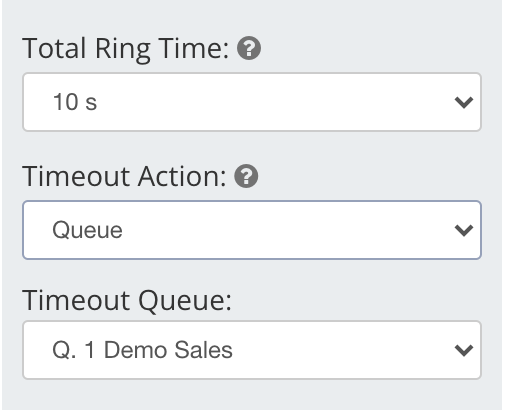Click the Queue value in Timeout Action
Screen dimensions: 508x410
click(87, 230)
